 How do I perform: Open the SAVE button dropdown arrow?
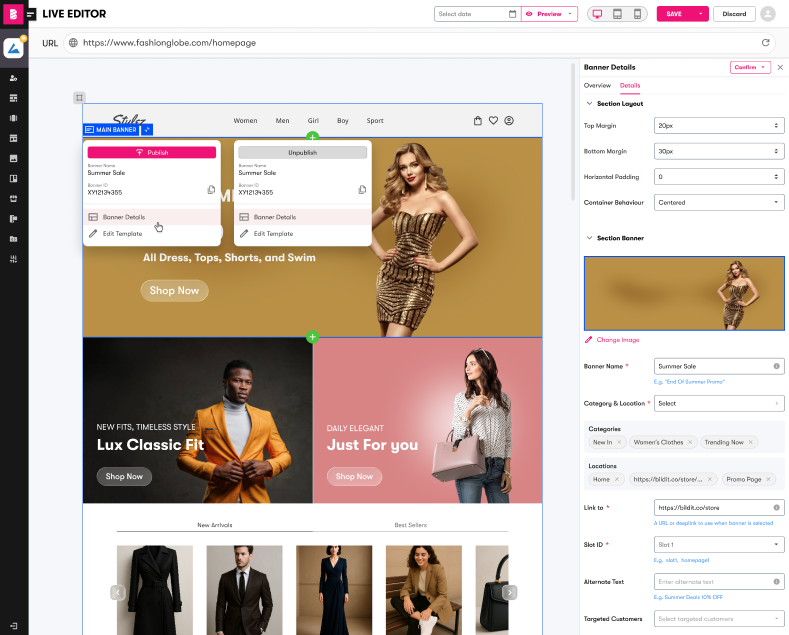(700, 14)
